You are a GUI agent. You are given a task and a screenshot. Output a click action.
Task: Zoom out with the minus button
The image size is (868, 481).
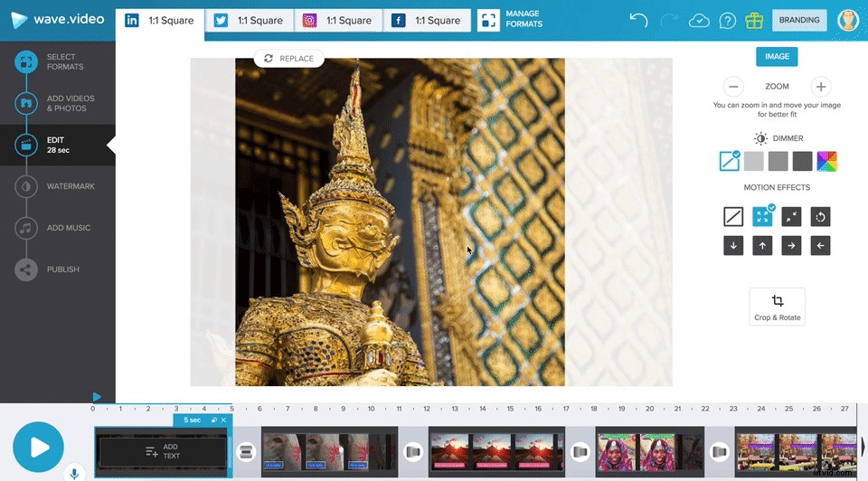(x=733, y=87)
